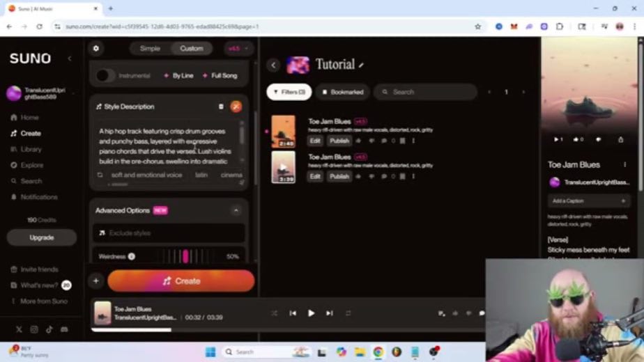This screenshot has width=644, height=362.
Task: Toggle the Bookmarked filter
Action: click(343, 92)
